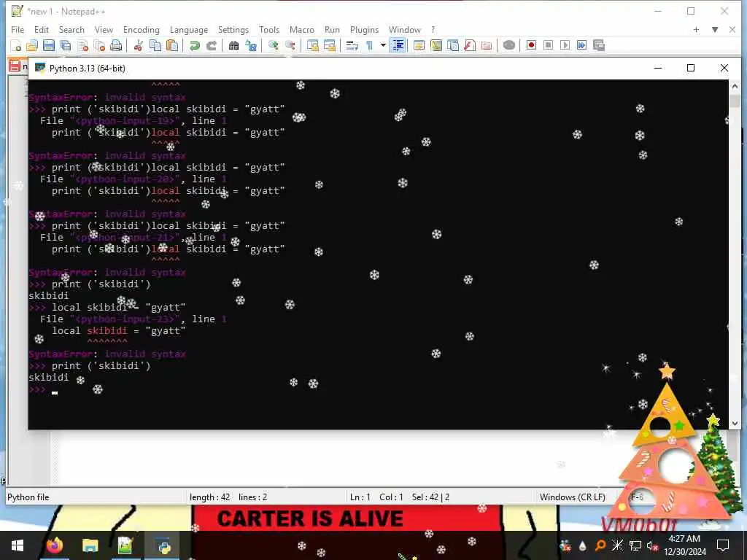
Task: Switch to Notepad++ taskbar button
Action: point(125,545)
